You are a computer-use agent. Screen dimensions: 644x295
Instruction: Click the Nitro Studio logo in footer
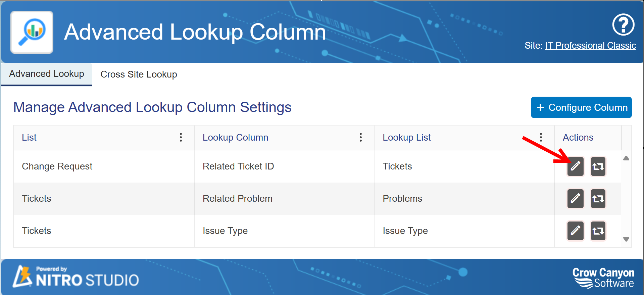click(76, 276)
